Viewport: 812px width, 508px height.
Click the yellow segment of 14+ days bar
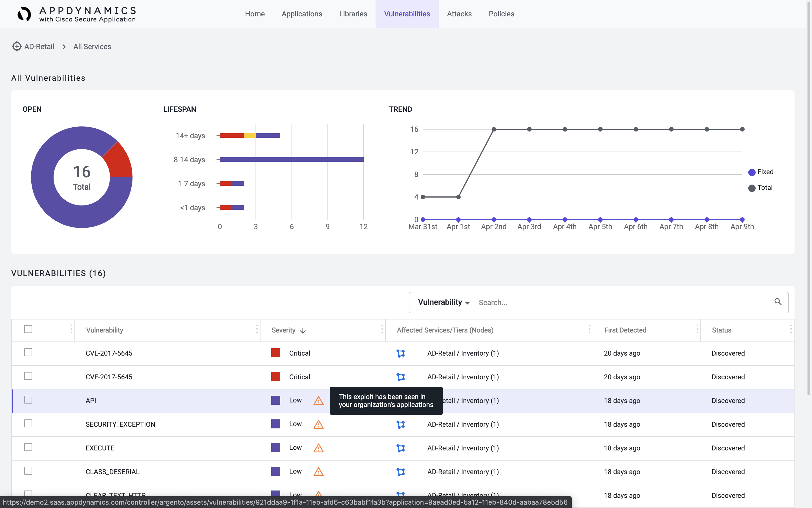[250, 135]
